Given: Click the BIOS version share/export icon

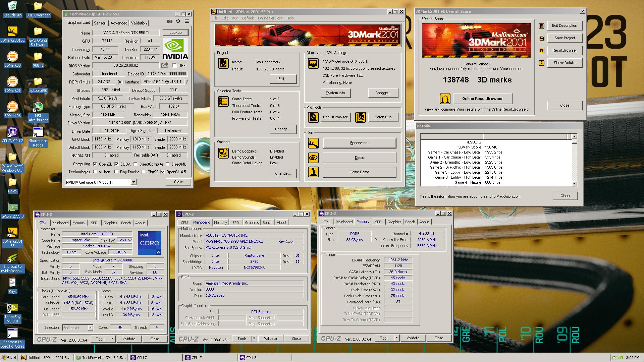Looking at the screenshot, I should click(x=165, y=65).
